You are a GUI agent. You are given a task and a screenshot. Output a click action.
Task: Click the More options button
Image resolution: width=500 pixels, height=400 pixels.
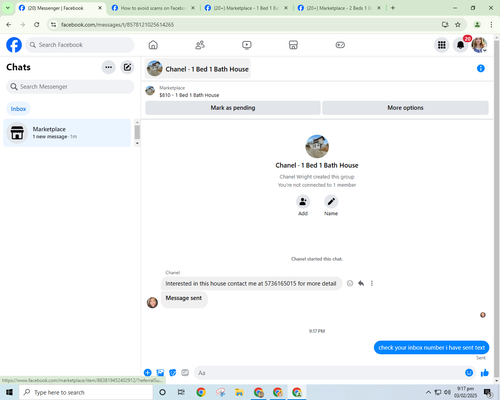pyautogui.click(x=405, y=108)
